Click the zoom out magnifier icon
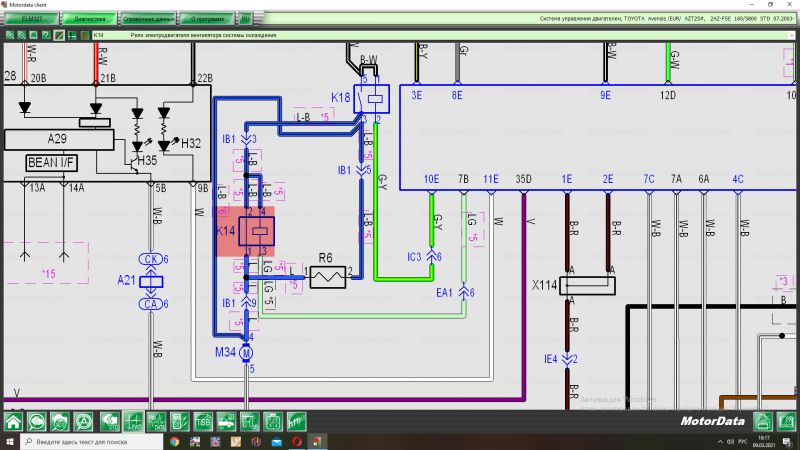This screenshot has width=800, height=450. tap(22, 35)
